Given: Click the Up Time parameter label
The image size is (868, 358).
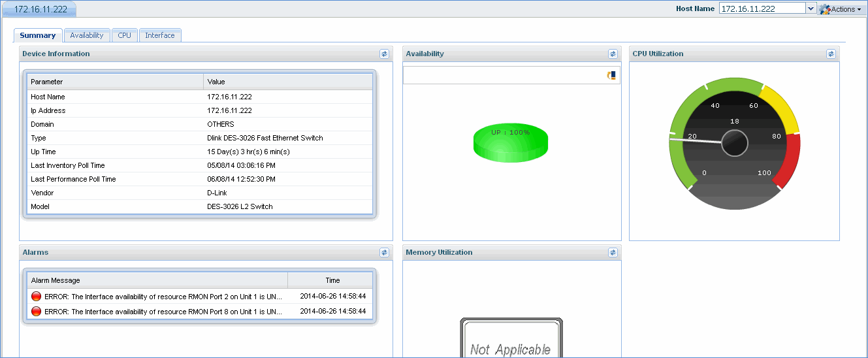Looking at the screenshot, I should pyautogui.click(x=43, y=152).
